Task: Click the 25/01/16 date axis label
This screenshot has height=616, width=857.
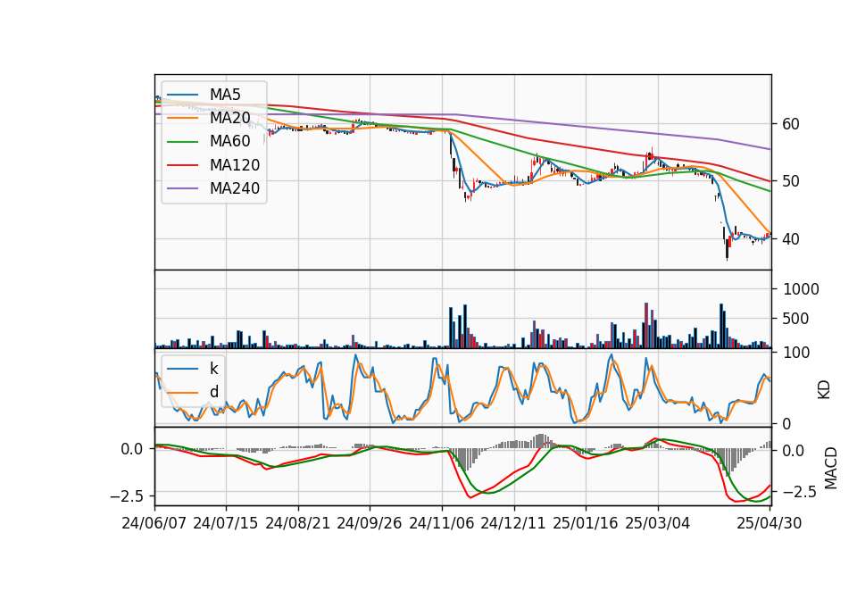Action: click(586, 523)
